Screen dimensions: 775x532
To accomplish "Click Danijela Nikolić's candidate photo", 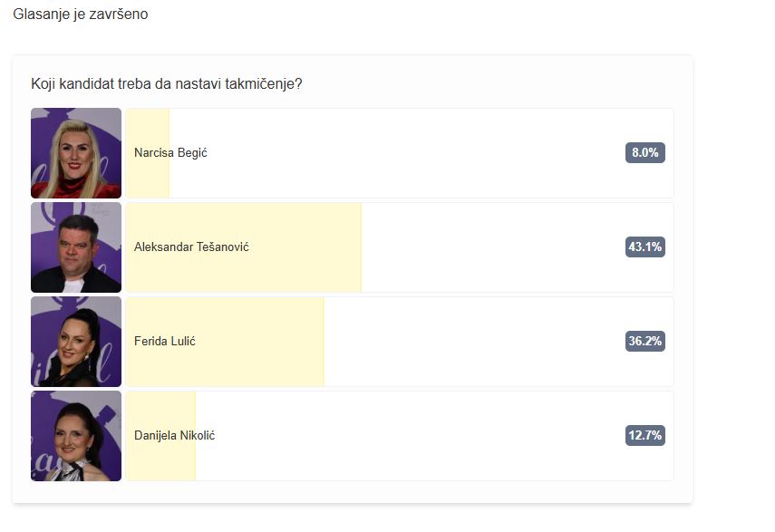I will pyautogui.click(x=75, y=436).
